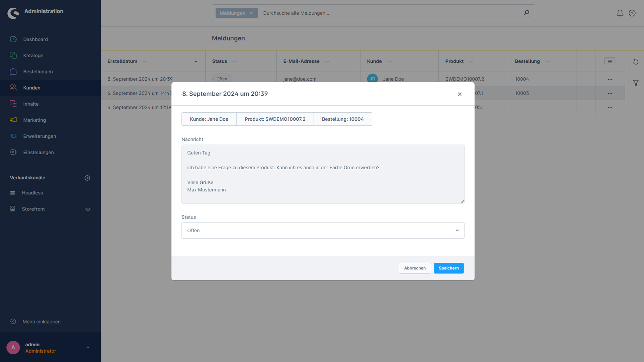Click the Headless basket icon
644x362 pixels.
[x=13, y=193]
